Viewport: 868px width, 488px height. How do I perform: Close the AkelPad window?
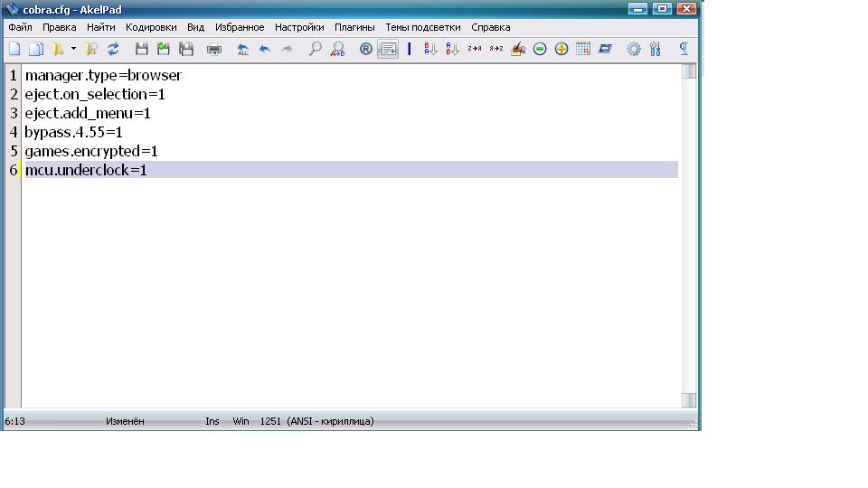click(x=686, y=9)
